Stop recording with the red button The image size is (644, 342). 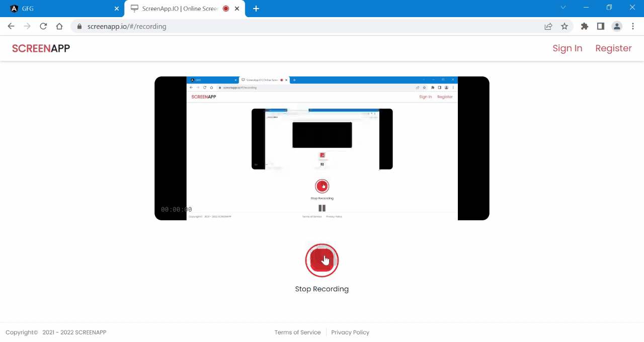[x=322, y=261]
